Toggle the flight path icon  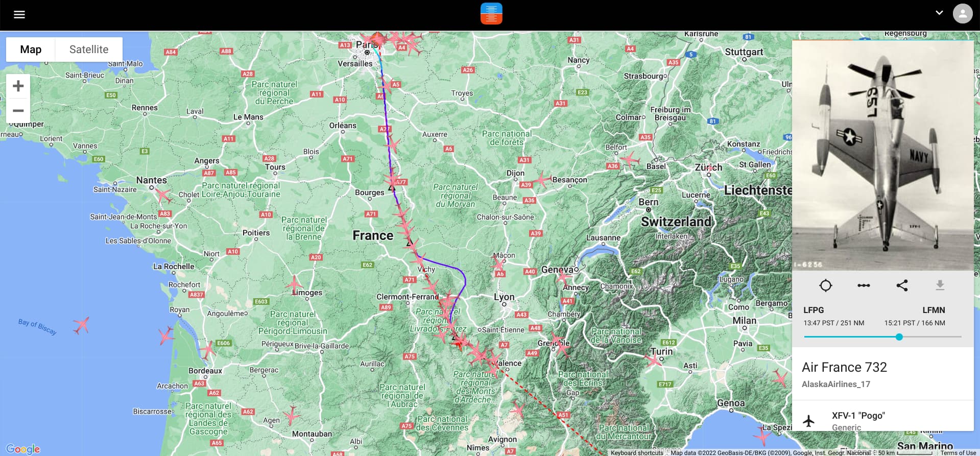(864, 285)
